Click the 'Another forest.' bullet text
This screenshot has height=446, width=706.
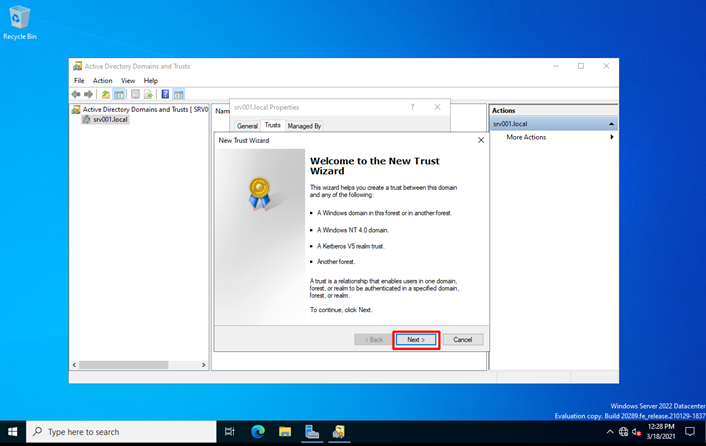coord(336,261)
